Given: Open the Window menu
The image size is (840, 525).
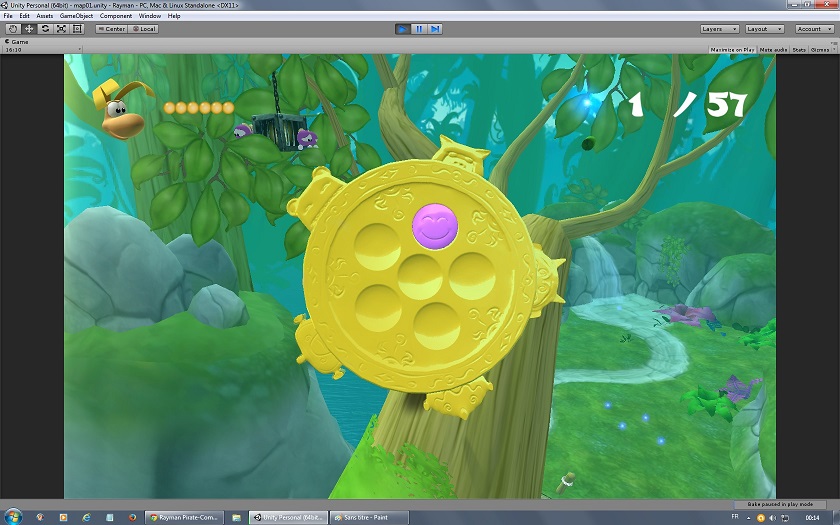Looking at the screenshot, I should point(149,16).
